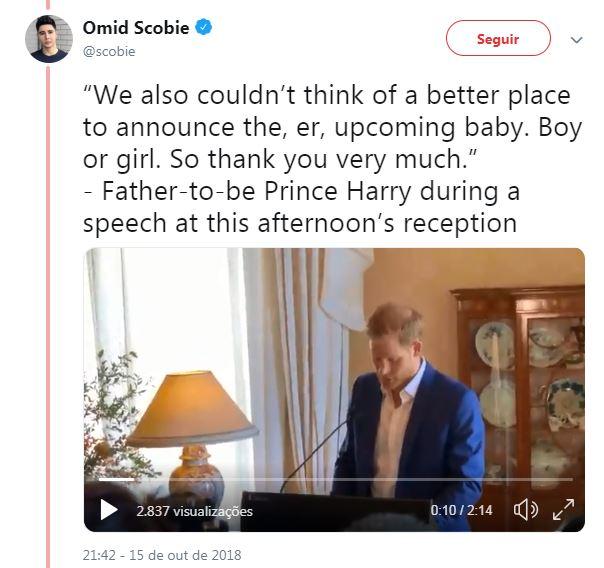Click the lamp area of the video

tap(190, 410)
